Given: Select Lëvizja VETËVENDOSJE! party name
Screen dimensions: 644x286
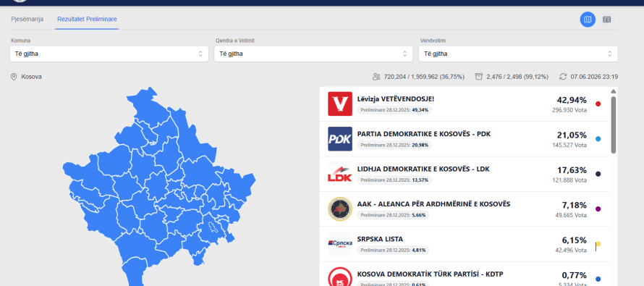Looking at the screenshot, I should tap(396, 99).
